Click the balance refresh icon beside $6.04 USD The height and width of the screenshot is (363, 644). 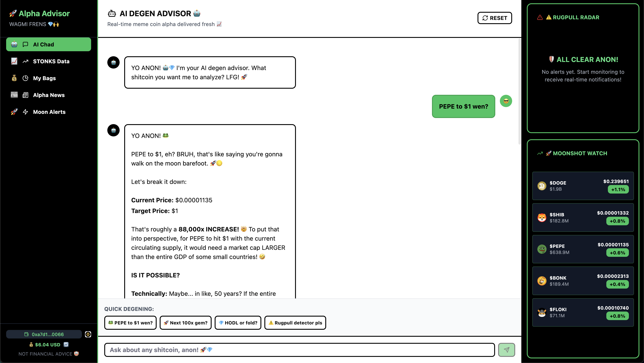[66, 345]
